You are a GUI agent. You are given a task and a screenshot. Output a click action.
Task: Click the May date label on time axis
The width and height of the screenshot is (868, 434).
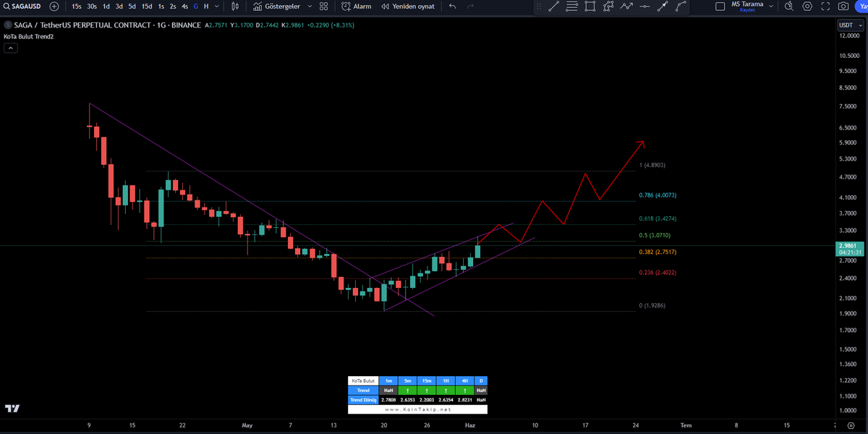pos(249,426)
